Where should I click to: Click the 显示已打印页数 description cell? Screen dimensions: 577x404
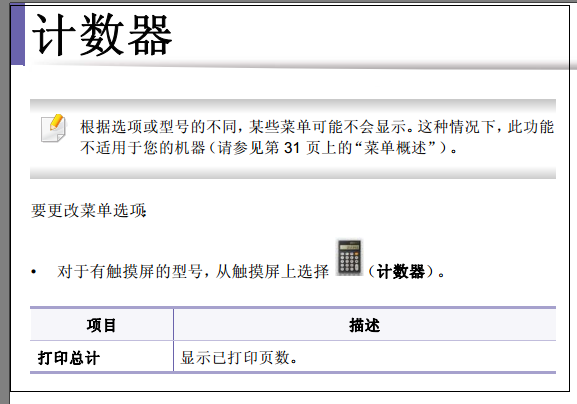365,357
